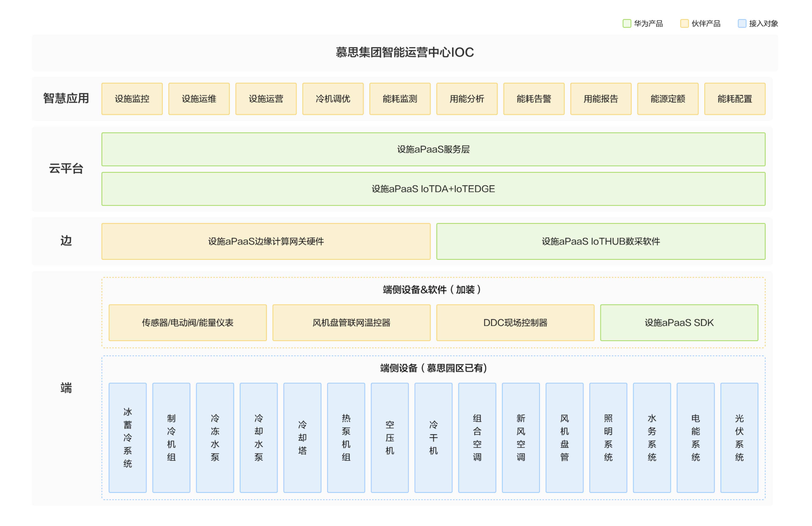
Task: Click the 制冷机组 device column
Action: pyautogui.click(x=171, y=438)
